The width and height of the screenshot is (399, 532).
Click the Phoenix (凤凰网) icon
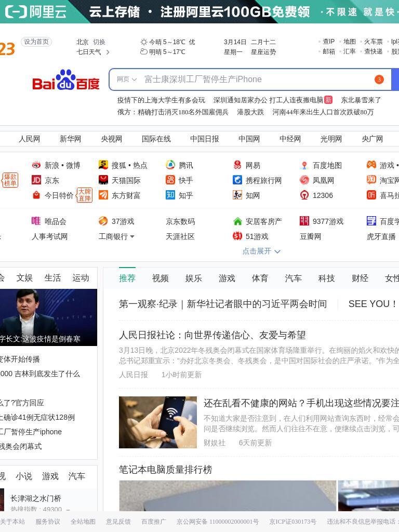[x=304, y=180]
